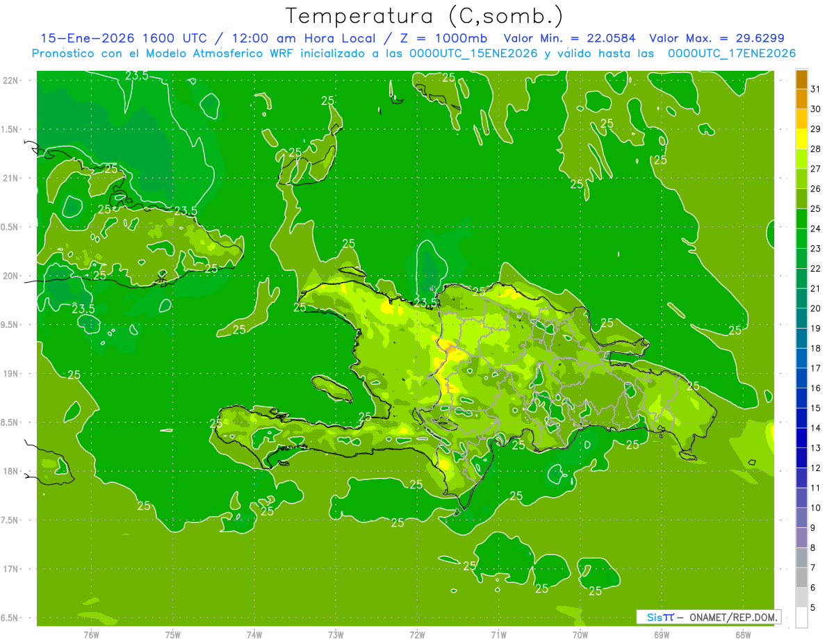Click the 8.5N latitude axis label
834x644 pixels.
[10, 422]
